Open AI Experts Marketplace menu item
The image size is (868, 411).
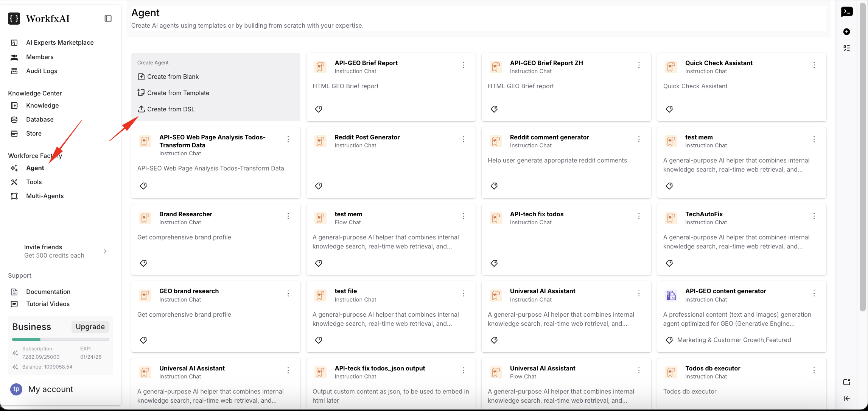[60, 42]
